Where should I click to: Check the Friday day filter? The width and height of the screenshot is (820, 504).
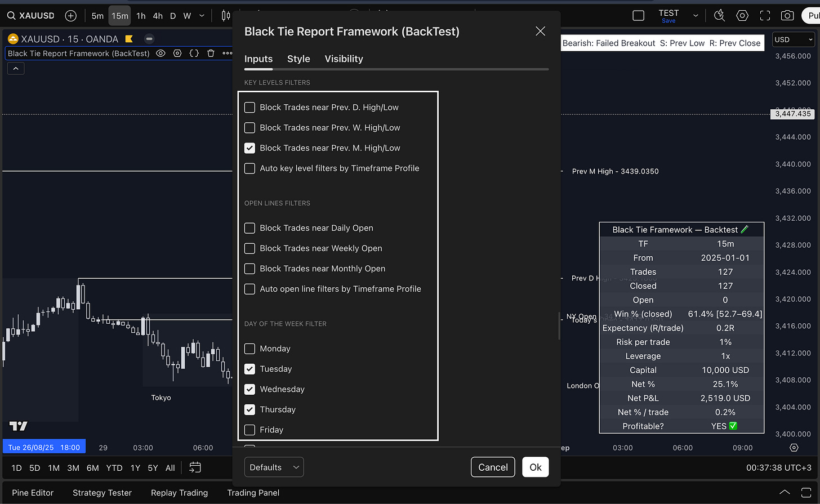click(x=249, y=430)
